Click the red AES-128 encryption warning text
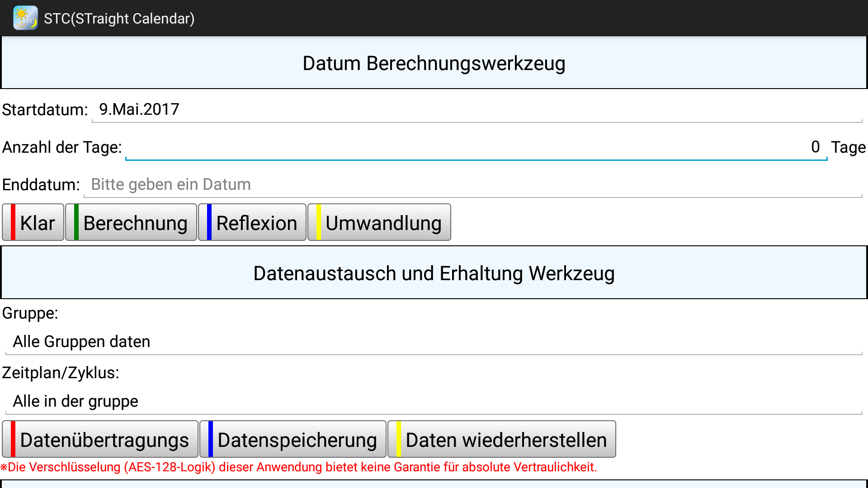The height and width of the screenshot is (488, 868). tap(298, 467)
